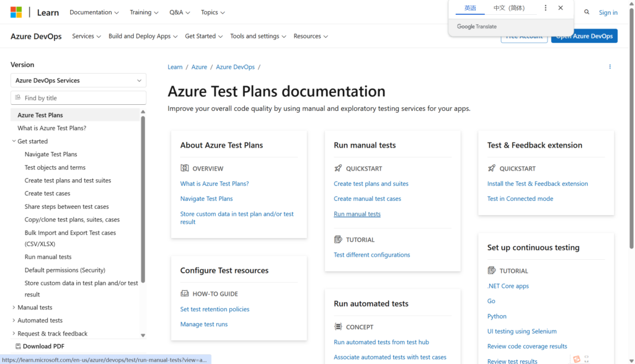Expand the Manual tests tree node
Image resolution: width=635 pixels, height=364 pixels.
[14, 308]
